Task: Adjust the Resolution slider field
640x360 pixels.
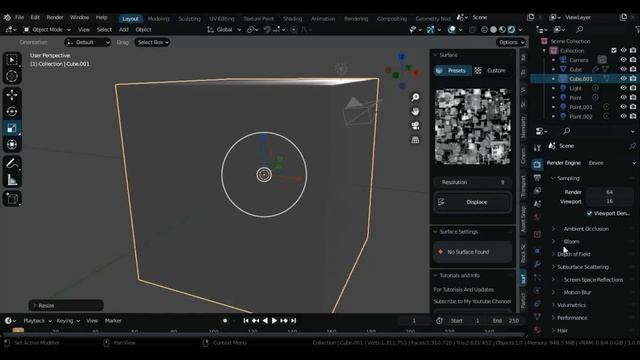Action: coord(473,182)
